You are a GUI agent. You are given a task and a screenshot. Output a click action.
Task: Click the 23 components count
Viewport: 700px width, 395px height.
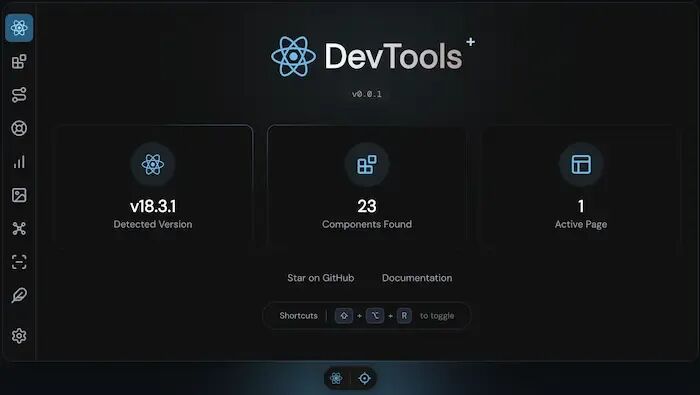point(367,206)
